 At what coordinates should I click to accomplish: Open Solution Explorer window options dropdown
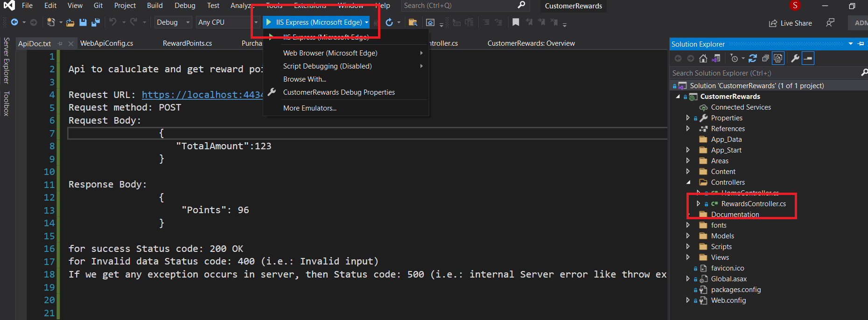pos(851,44)
